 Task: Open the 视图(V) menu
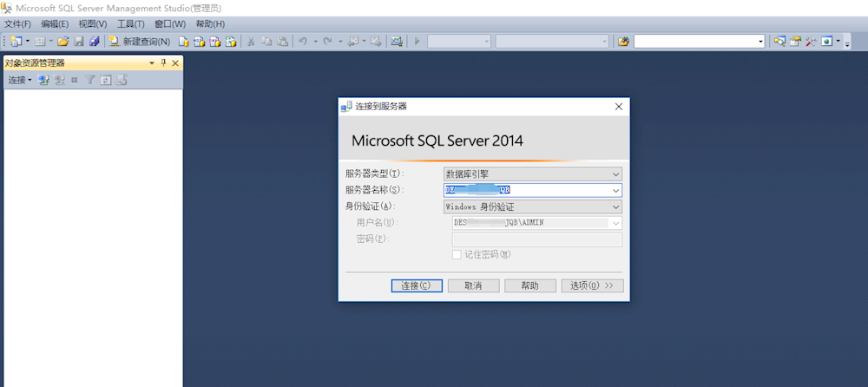[93, 23]
